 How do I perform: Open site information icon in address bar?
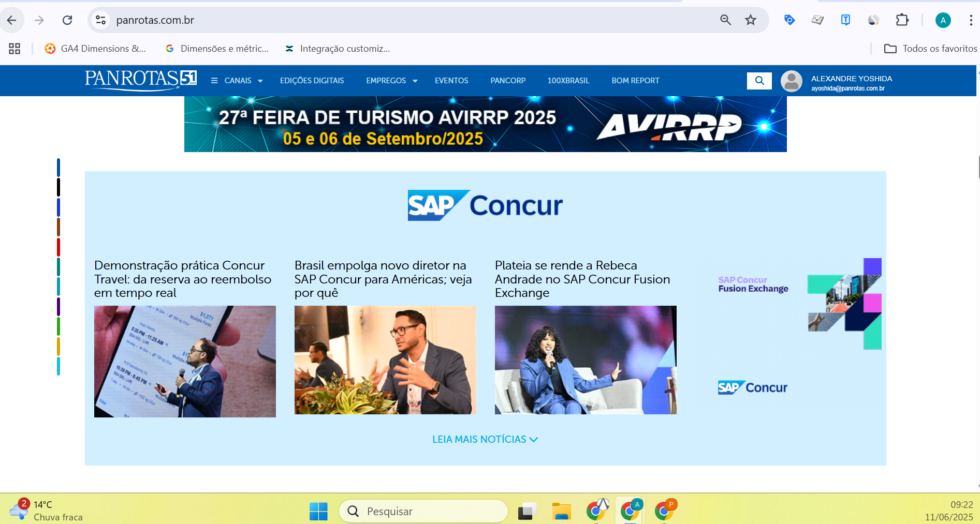pos(100,20)
